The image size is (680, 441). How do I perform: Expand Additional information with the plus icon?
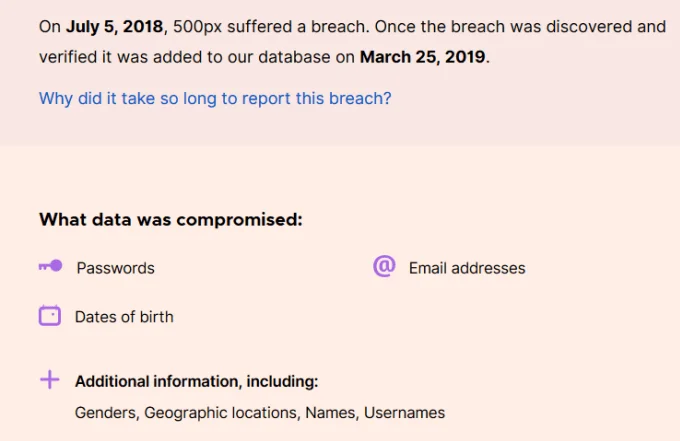(x=49, y=380)
